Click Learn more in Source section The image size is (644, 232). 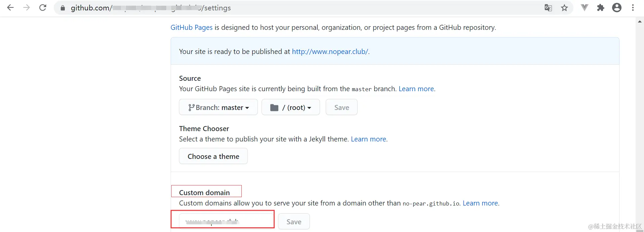(416, 89)
